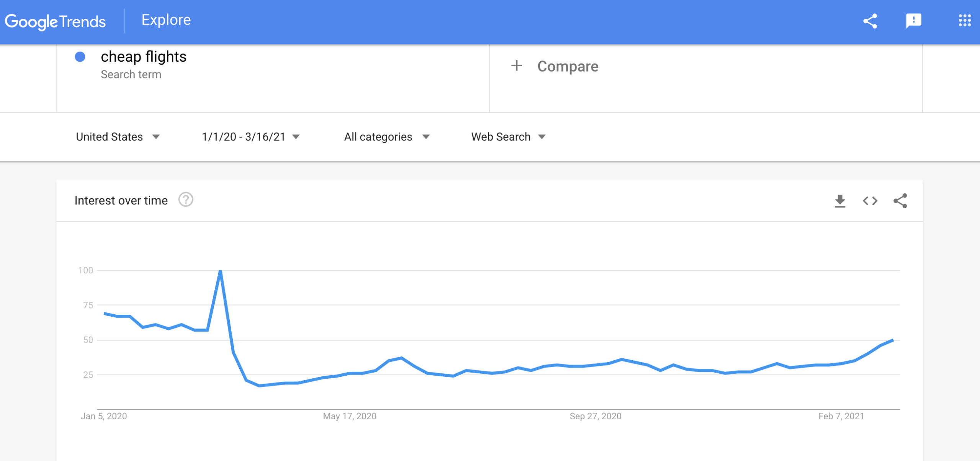Share the Interest over time chart

tap(900, 200)
